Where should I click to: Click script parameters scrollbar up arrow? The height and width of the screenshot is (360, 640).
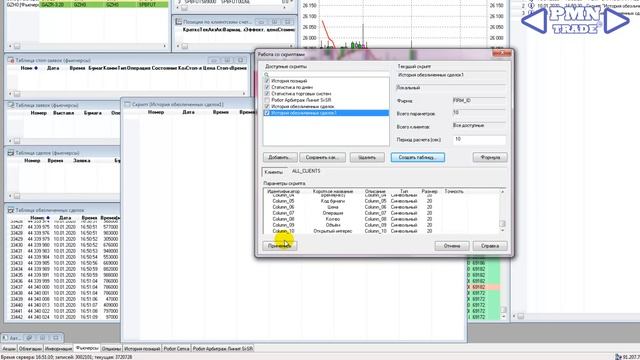502,191
